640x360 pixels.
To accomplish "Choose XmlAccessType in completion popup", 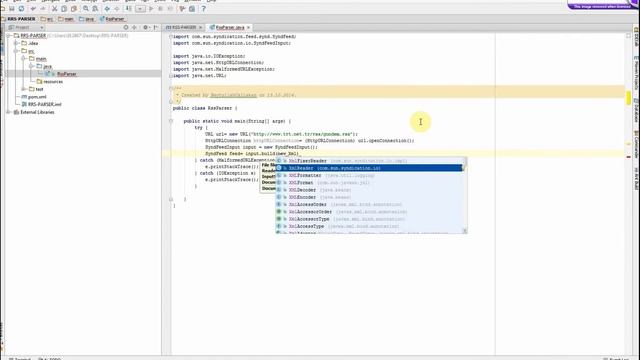I will point(369,227).
